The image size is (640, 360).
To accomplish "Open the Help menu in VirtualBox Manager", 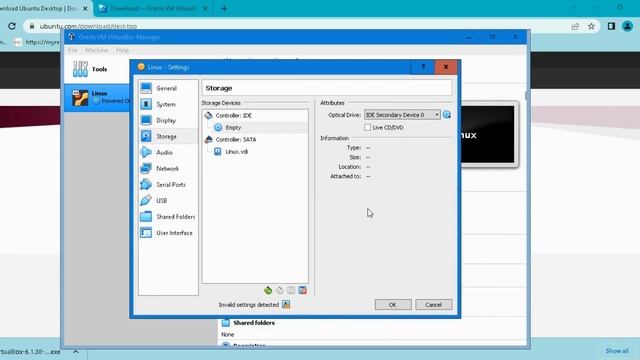I will coord(122,50).
